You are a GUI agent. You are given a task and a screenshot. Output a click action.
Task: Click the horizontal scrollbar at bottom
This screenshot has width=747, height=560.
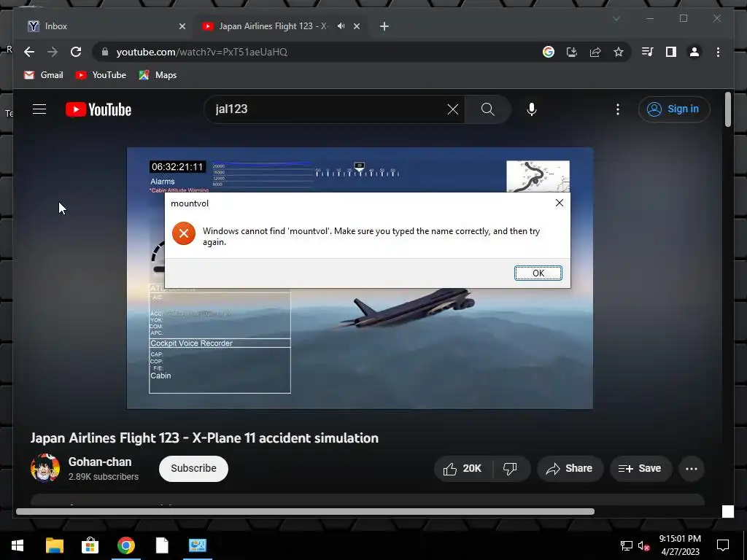click(305, 511)
